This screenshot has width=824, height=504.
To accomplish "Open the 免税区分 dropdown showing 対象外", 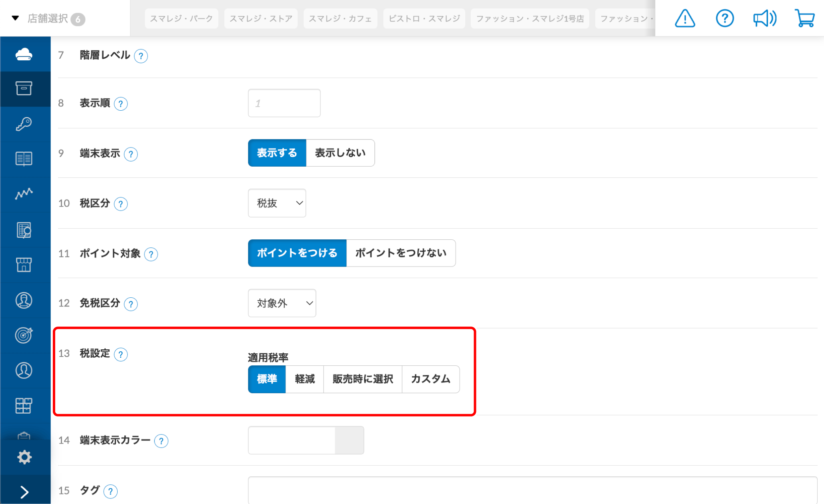I will [x=282, y=303].
